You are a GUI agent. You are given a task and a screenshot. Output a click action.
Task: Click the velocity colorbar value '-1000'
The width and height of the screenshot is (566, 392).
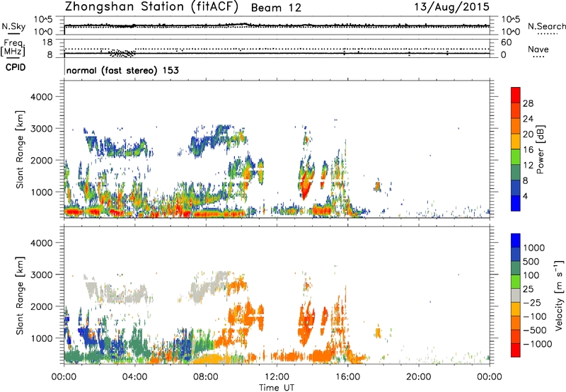pyautogui.click(x=538, y=344)
